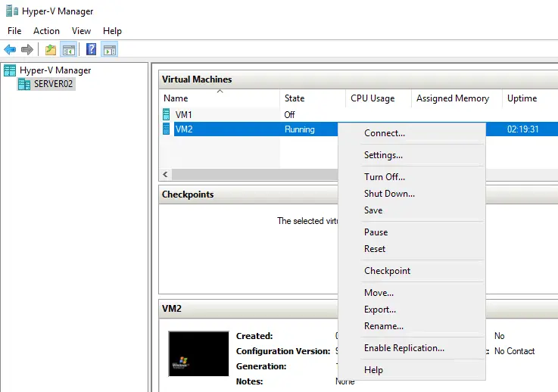Click the Back arrow toolbar icon
558x392 pixels.
pyautogui.click(x=10, y=50)
